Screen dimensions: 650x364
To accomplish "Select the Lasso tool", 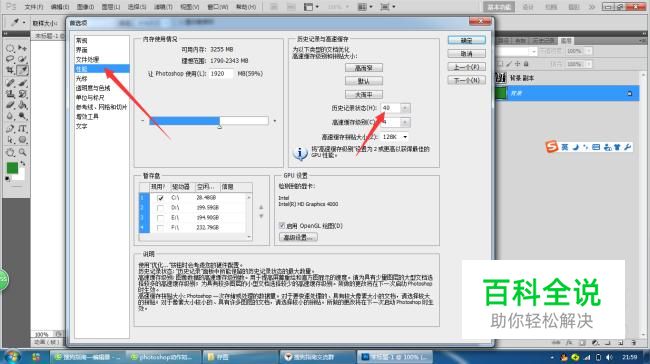I will [10, 59].
